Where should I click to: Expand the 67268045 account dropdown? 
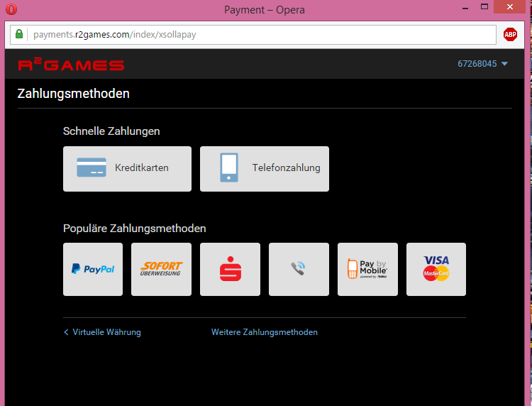(x=482, y=64)
